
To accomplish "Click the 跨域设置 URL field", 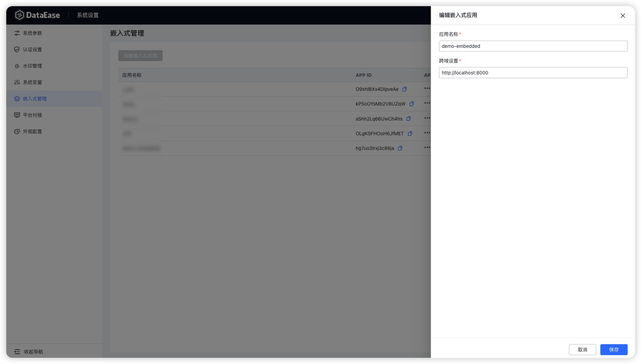I will 533,73.
